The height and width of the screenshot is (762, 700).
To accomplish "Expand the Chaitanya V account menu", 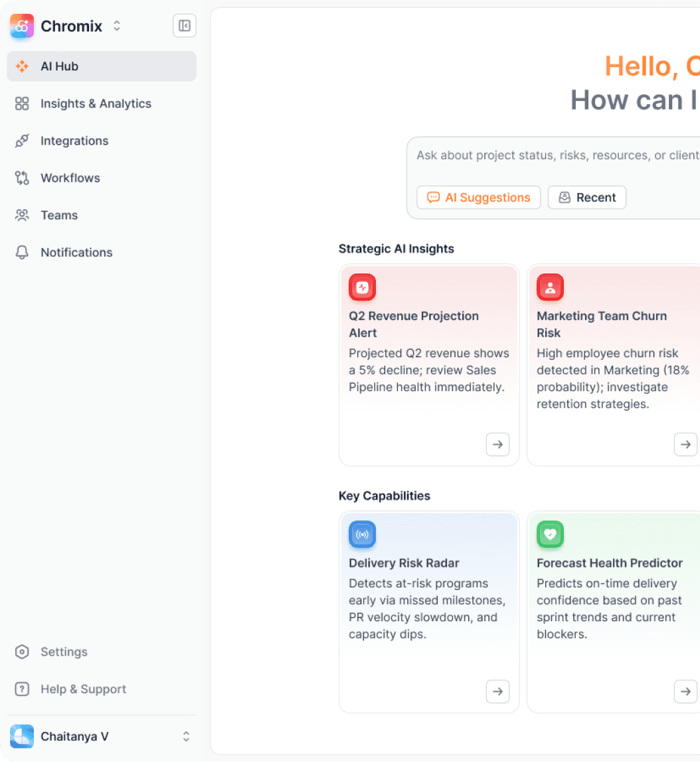I will pos(186,736).
